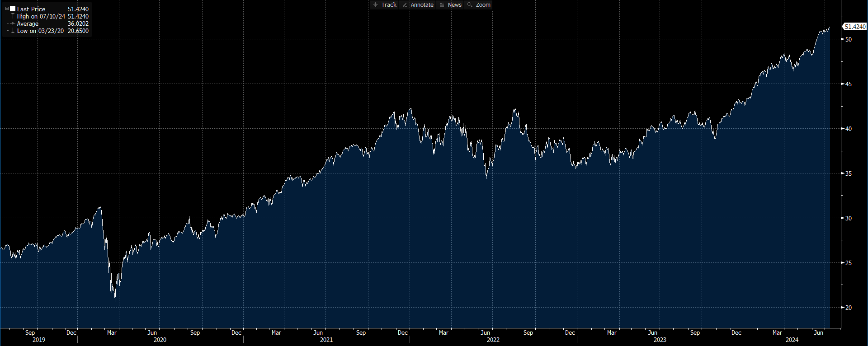868x346 pixels.
Task: Click the 25 price axis label
Action: (849, 263)
